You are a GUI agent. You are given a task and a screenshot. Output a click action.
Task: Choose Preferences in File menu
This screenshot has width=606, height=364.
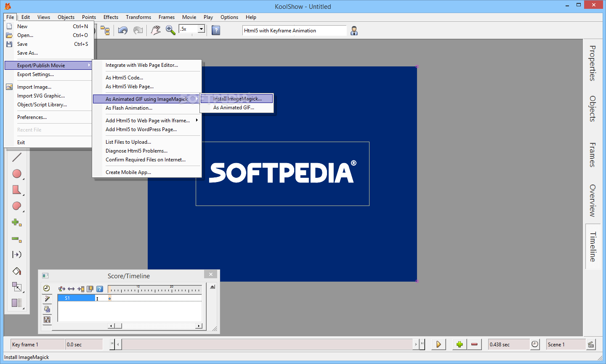48,117
